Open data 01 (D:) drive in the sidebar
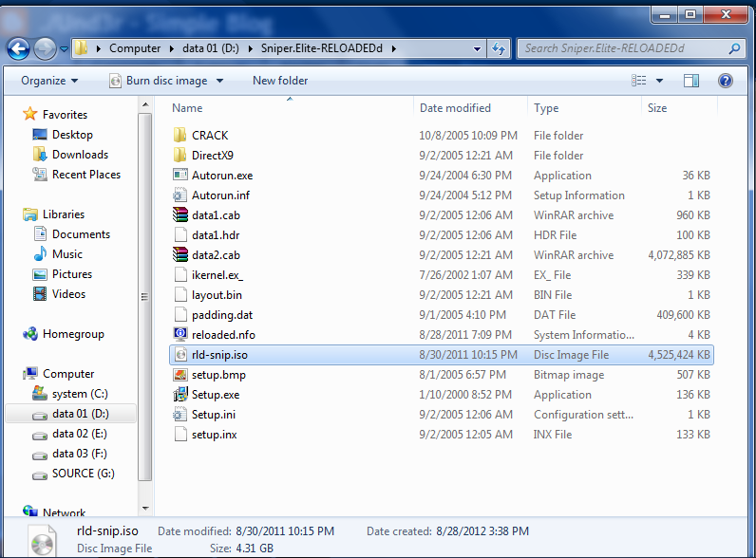Viewport: 756px width, 558px height. [70, 414]
